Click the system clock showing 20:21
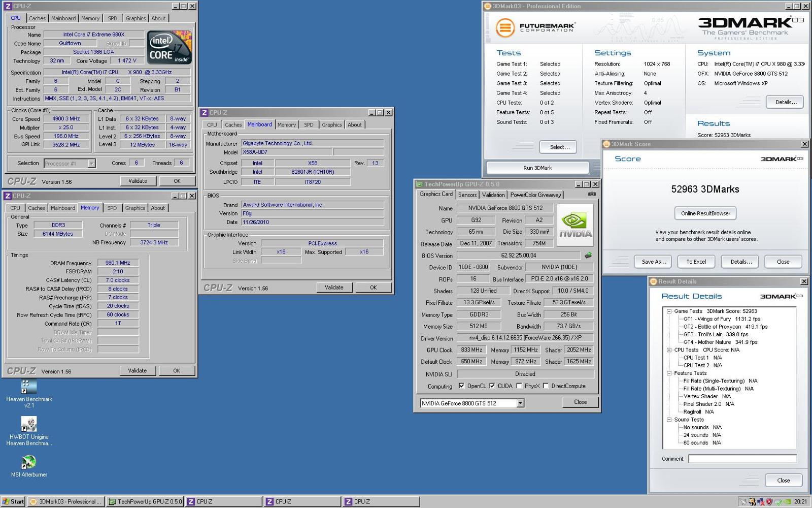The height and width of the screenshot is (508, 812). point(800,501)
